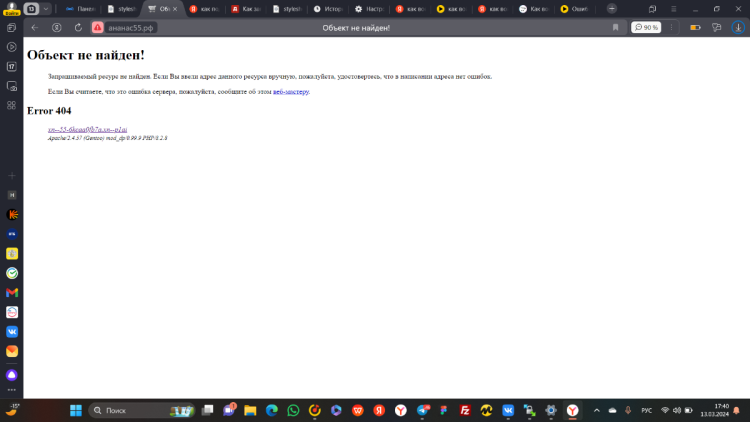
Task: Open the Windows Start menu
Action: click(x=76, y=410)
